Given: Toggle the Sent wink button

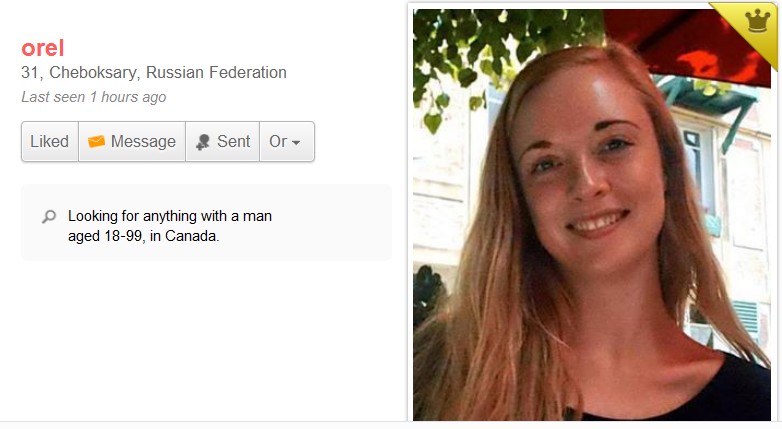Looking at the screenshot, I should (222, 141).
